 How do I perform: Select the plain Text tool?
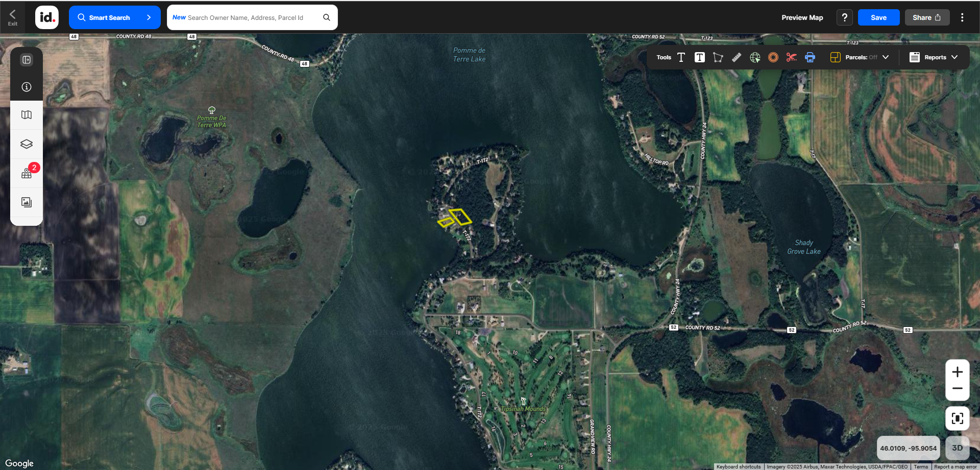click(681, 57)
